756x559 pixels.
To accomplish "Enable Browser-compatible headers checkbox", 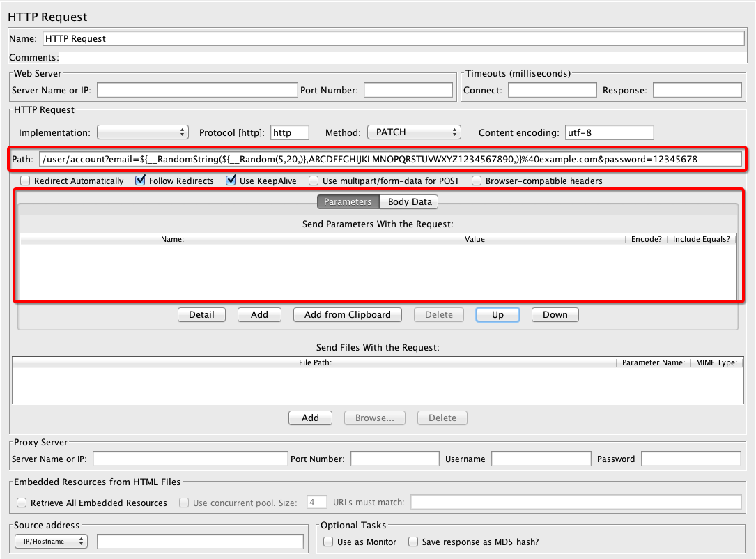I will pos(477,181).
